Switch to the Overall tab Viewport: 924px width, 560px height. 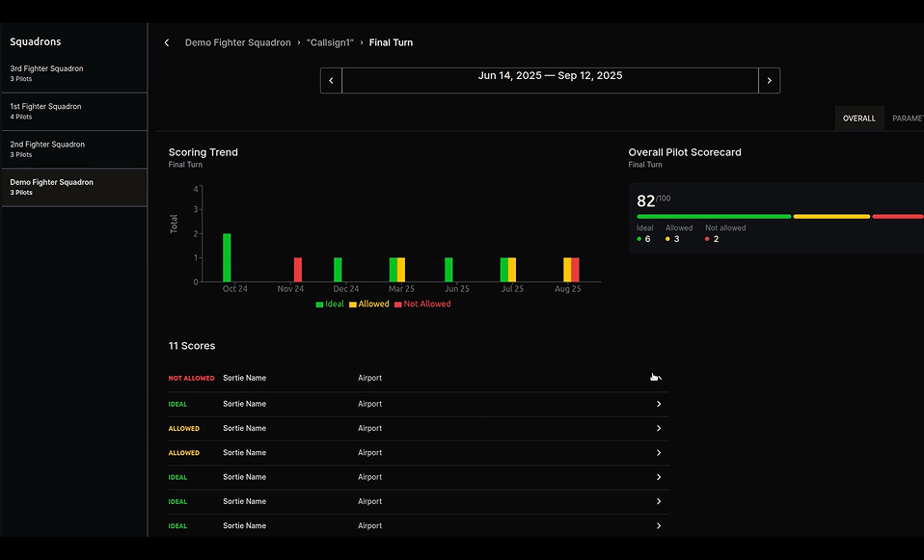click(x=858, y=119)
